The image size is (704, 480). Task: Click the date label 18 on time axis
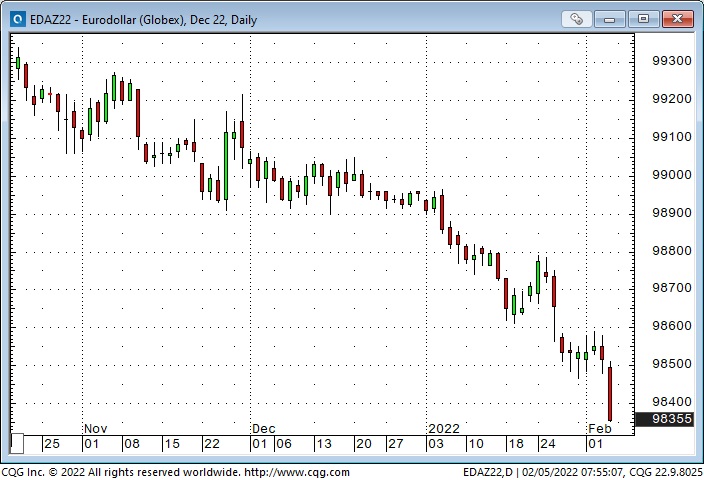[515, 444]
